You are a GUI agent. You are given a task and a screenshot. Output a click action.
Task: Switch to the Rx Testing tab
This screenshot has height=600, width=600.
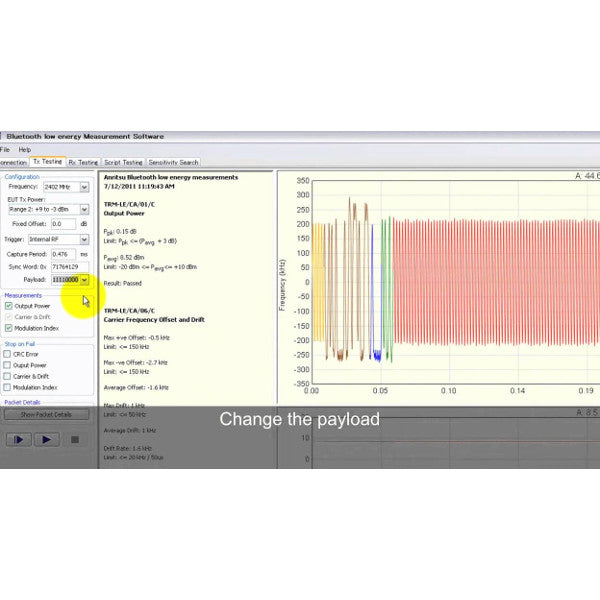[83, 161]
